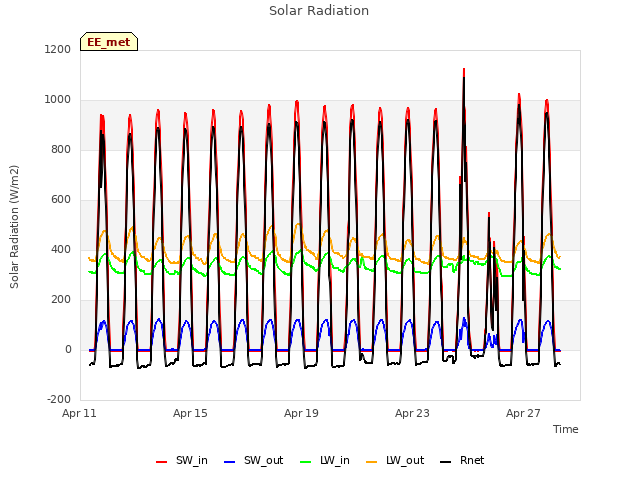The image size is (640, 480).
Task: Click the 600 y-axis tick label
Action: click(x=61, y=200)
